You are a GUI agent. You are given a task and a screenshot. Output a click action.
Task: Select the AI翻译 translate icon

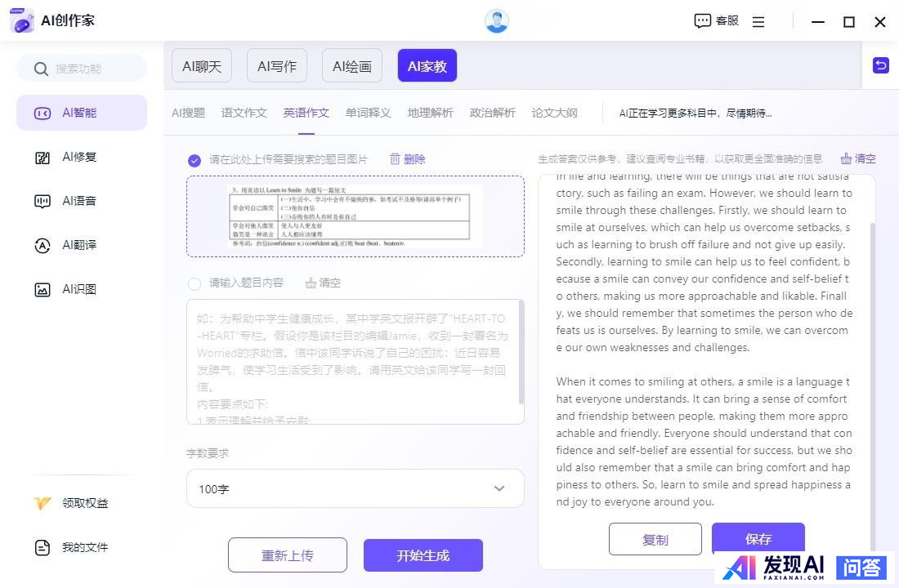[x=42, y=245]
